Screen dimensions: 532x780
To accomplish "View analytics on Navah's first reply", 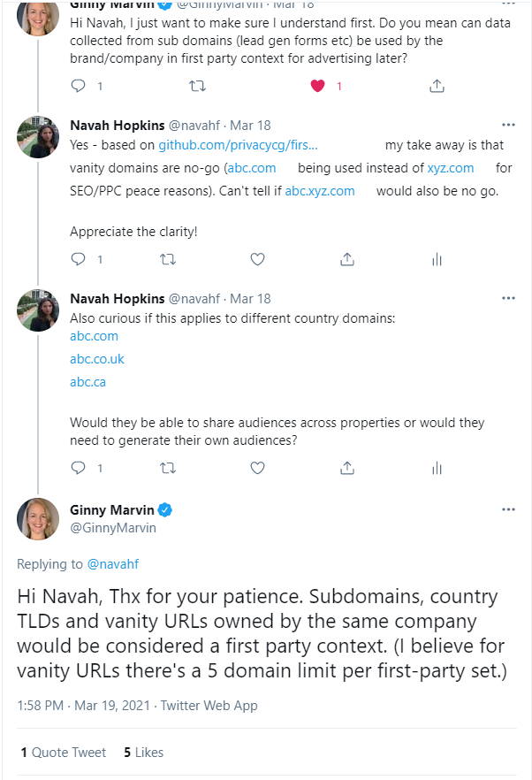I will click(x=437, y=258).
